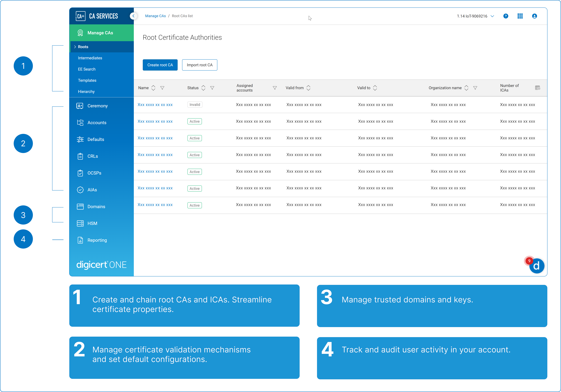Open the HSM sidebar section
561x392 pixels.
click(x=92, y=223)
